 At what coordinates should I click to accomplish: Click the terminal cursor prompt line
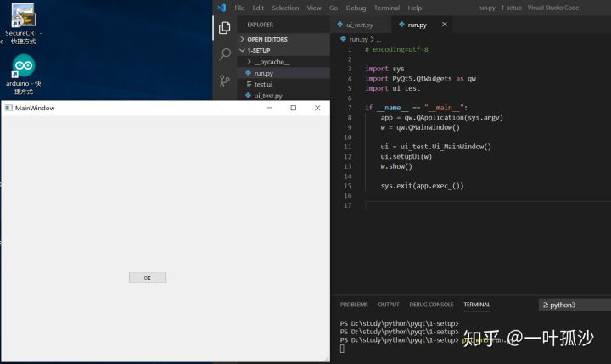pyautogui.click(x=342, y=350)
